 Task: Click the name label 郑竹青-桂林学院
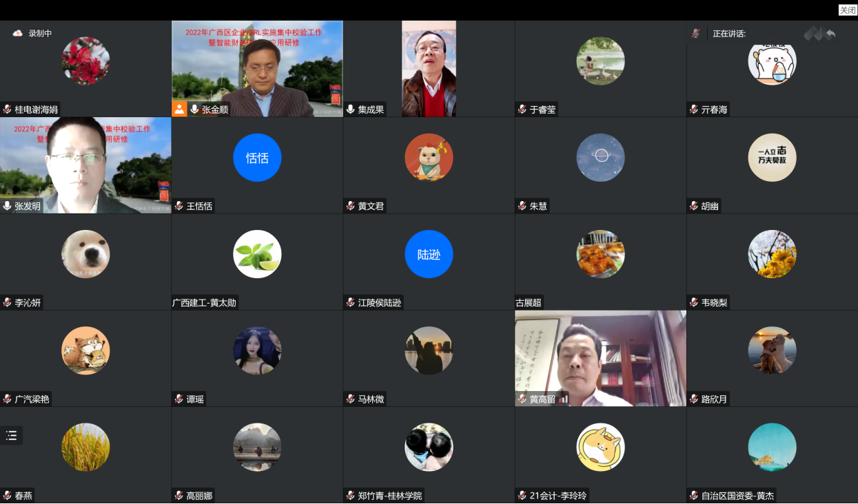[x=390, y=496]
